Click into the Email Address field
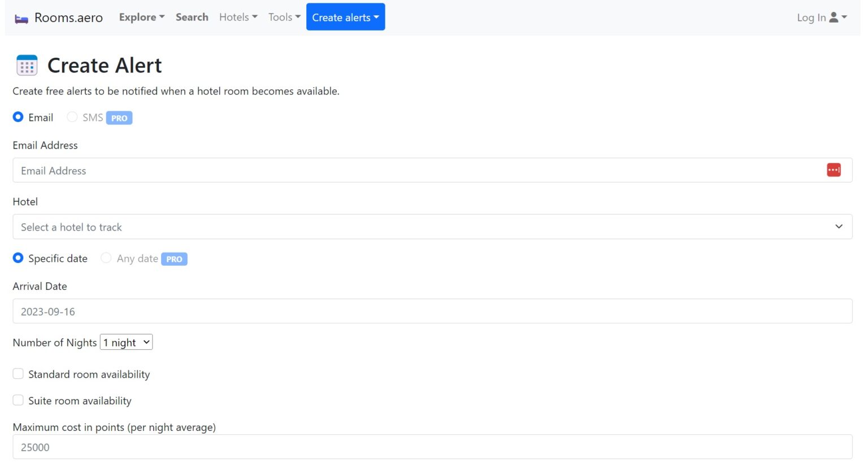 (418, 170)
